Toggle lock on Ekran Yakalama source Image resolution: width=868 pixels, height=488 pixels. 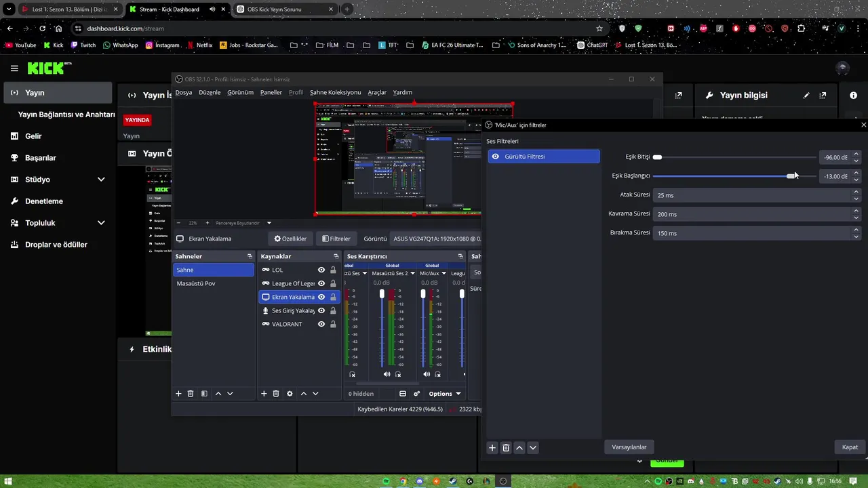pyautogui.click(x=333, y=297)
